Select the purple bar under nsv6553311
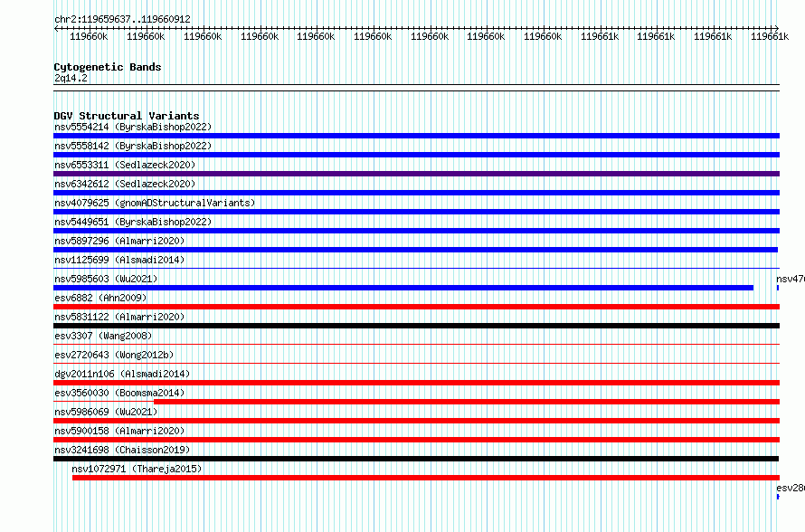The width and height of the screenshot is (805, 532). [416, 174]
